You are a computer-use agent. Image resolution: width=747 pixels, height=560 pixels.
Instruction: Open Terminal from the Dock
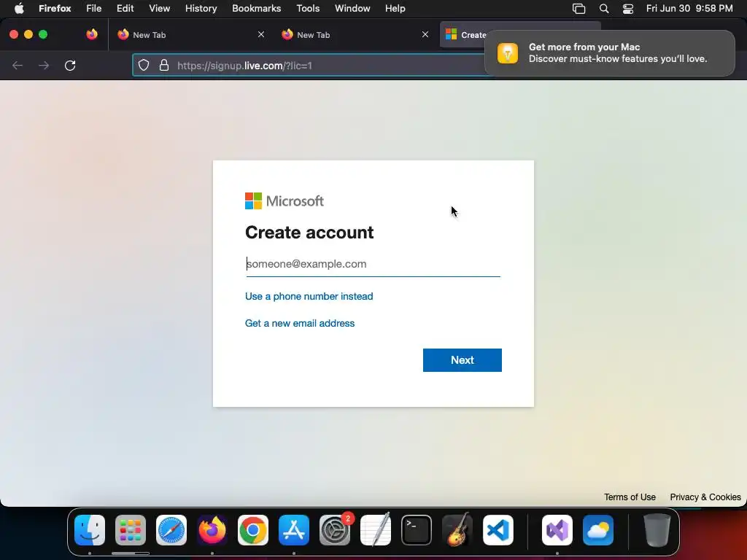(417, 530)
